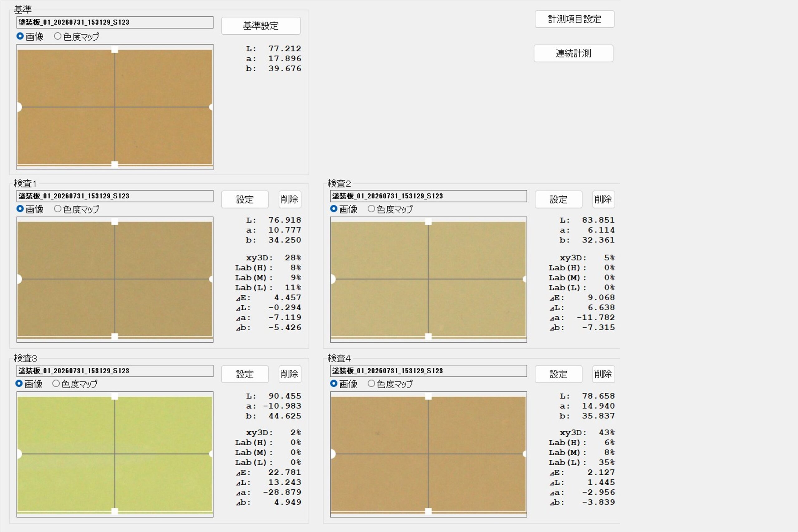Viewport: 798px width, 532px height.
Task: Click 検査2 Δa value -11.782
Action: (x=596, y=317)
